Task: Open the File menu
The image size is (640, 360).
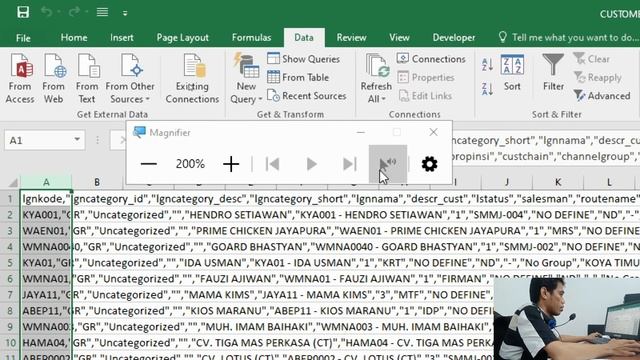Action: [x=23, y=38]
